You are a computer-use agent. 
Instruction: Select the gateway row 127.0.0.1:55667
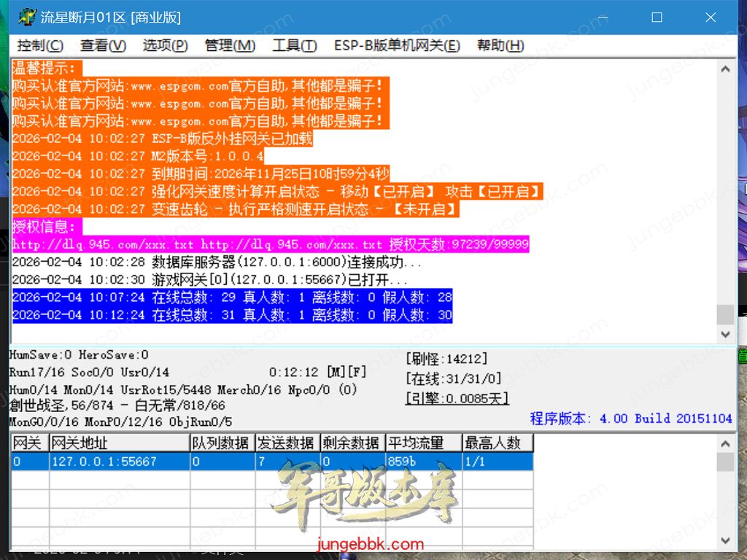(x=104, y=462)
